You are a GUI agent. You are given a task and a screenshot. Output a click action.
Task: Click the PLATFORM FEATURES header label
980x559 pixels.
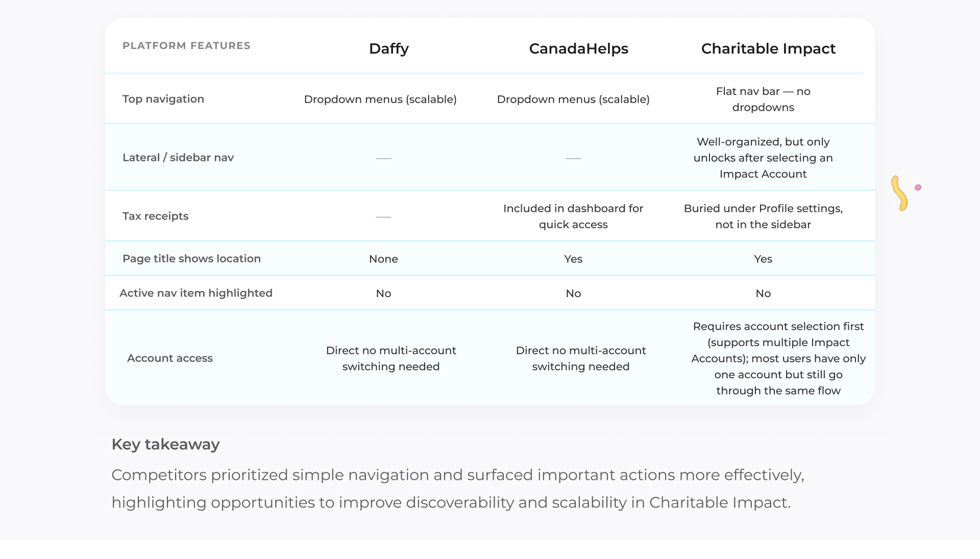pyautogui.click(x=186, y=45)
